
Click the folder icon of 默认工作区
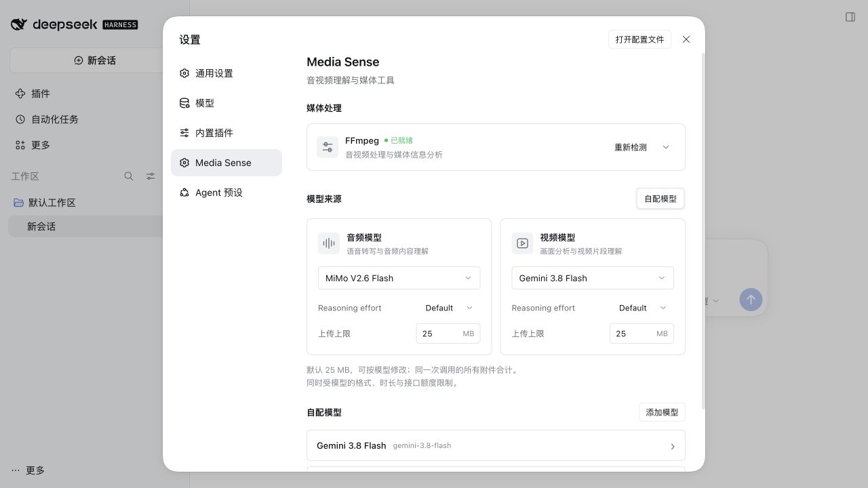[x=19, y=203]
